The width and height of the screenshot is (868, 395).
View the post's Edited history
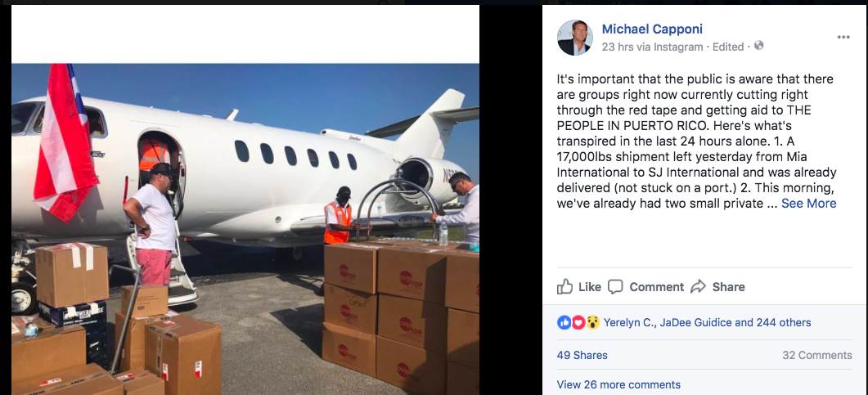[731, 47]
